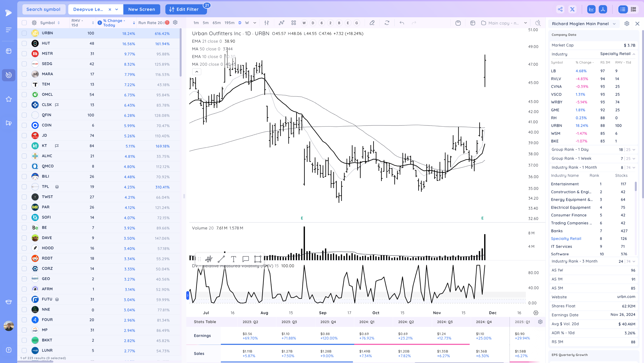Select the 195m timeframe
The image size is (644, 363).
point(229,23)
